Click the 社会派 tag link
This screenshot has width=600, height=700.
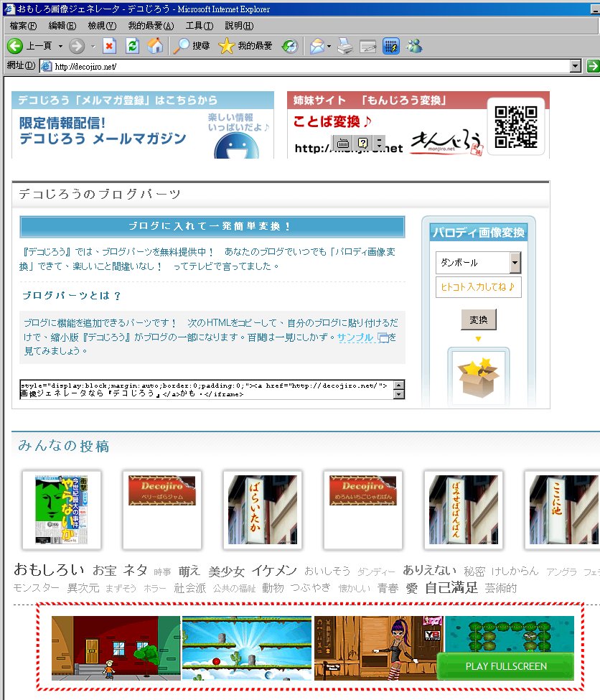tap(190, 588)
